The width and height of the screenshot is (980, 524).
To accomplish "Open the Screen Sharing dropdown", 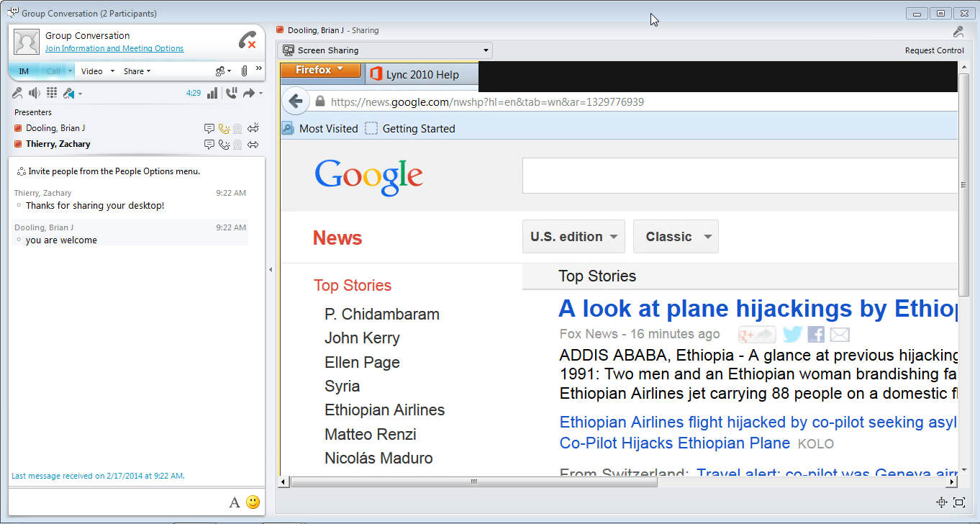I will [386, 50].
